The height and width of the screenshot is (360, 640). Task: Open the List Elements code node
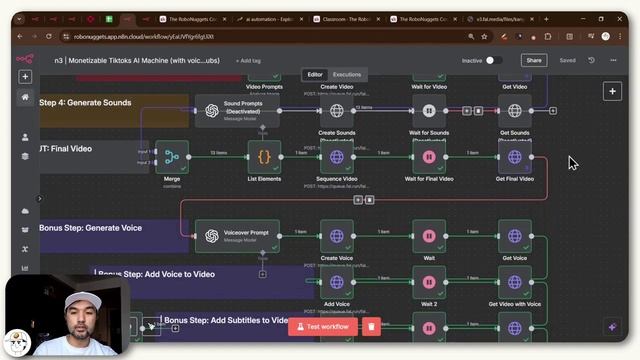[264, 157]
